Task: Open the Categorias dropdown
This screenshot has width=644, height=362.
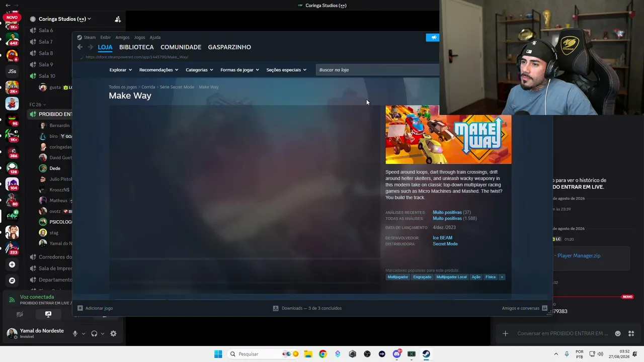Action: coord(199,70)
